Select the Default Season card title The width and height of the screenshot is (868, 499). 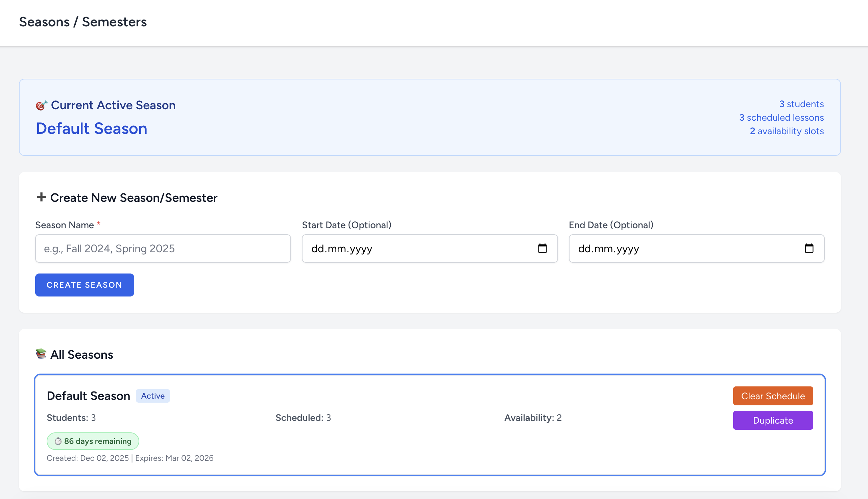(x=88, y=396)
